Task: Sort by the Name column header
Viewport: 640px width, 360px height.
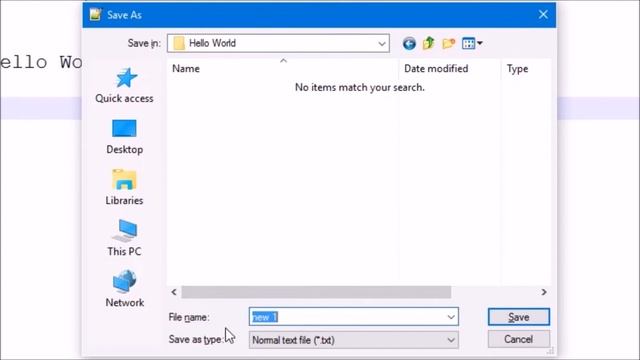Action: tap(282, 69)
